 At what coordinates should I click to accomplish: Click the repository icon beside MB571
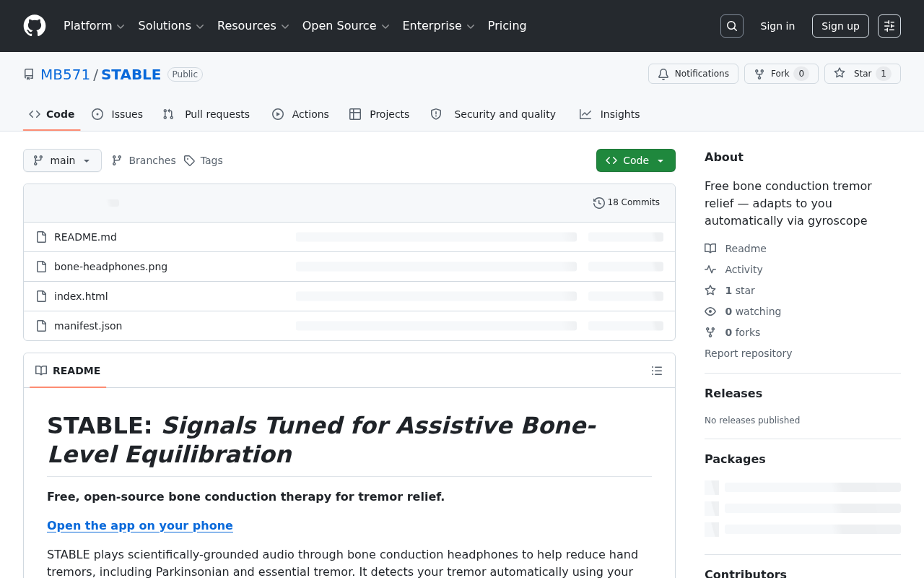coord(29,74)
